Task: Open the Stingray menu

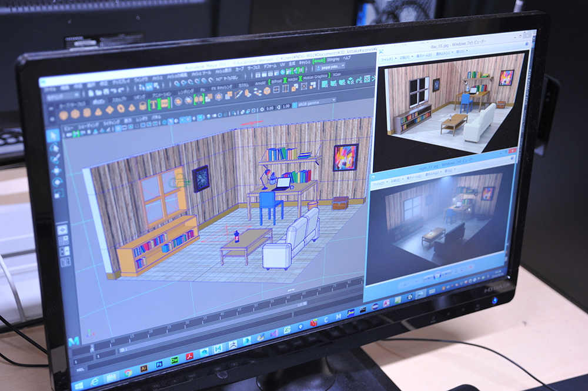Action: click(x=333, y=59)
